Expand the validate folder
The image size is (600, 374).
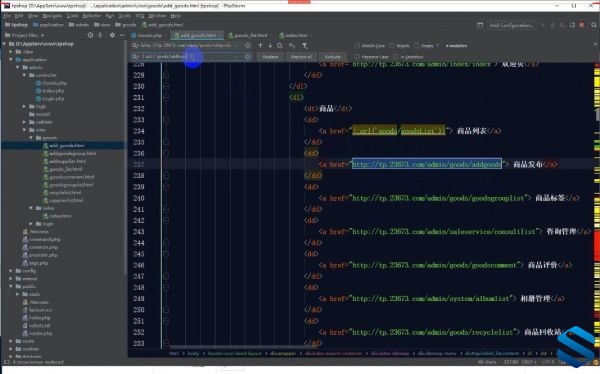point(24,122)
